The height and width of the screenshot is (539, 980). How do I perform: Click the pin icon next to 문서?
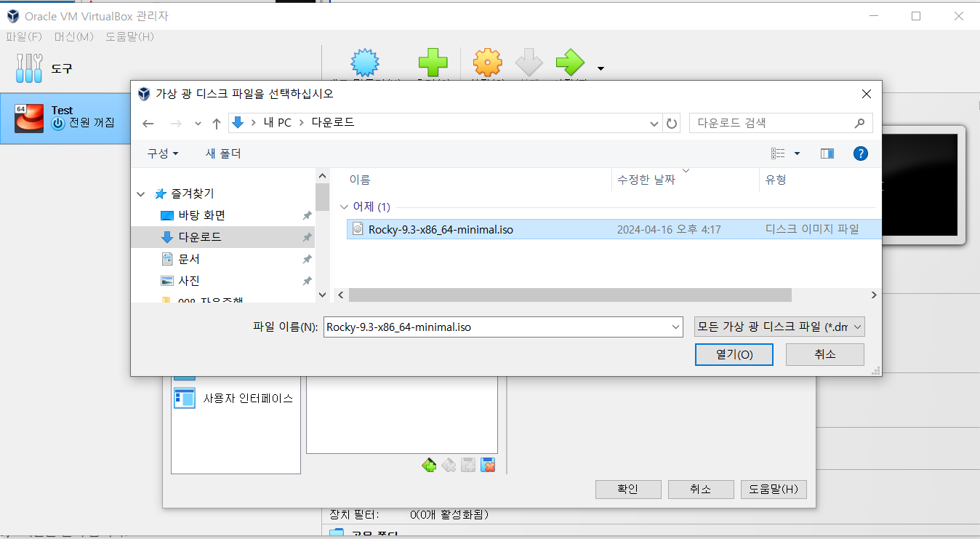coord(307,260)
